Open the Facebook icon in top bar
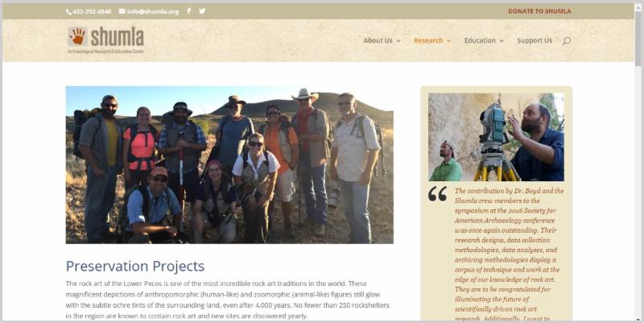Image resolution: width=644 pixels, height=323 pixels. click(188, 11)
